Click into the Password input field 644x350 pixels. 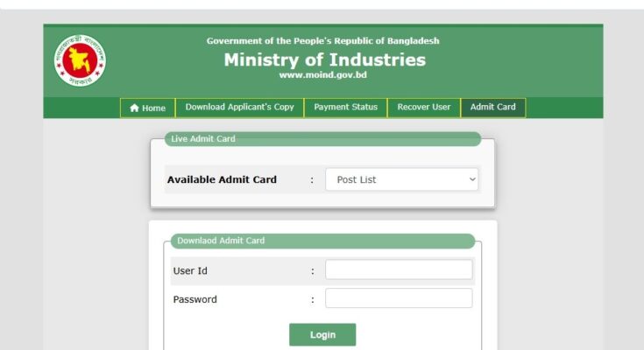click(x=399, y=299)
